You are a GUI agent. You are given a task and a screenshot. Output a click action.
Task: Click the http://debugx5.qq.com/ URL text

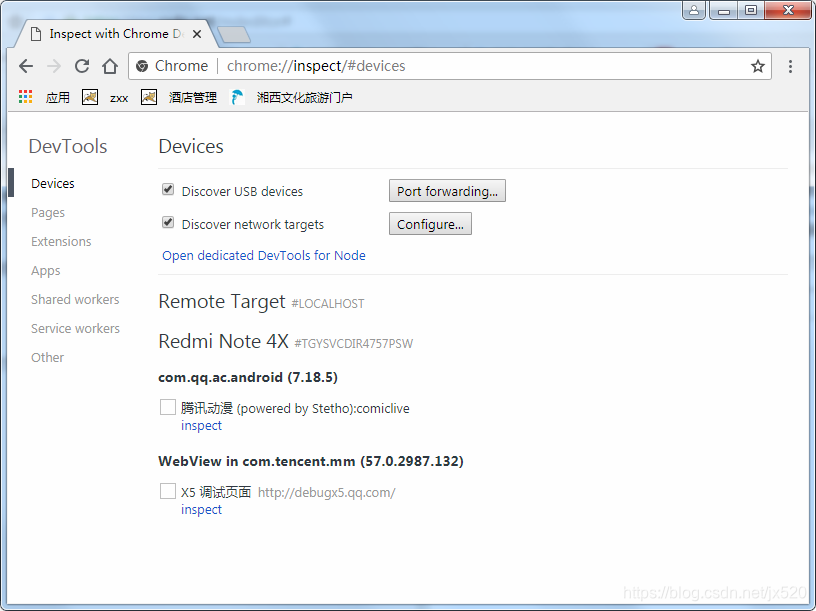pyautogui.click(x=327, y=493)
